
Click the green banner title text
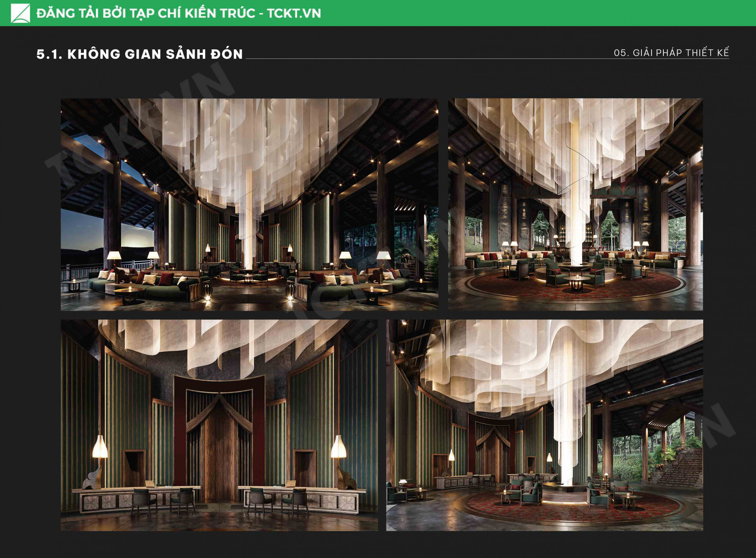coord(179,13)
